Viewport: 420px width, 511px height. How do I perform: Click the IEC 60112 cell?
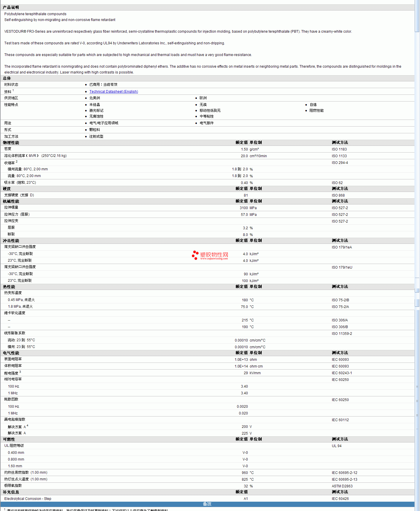click(340, 420)
